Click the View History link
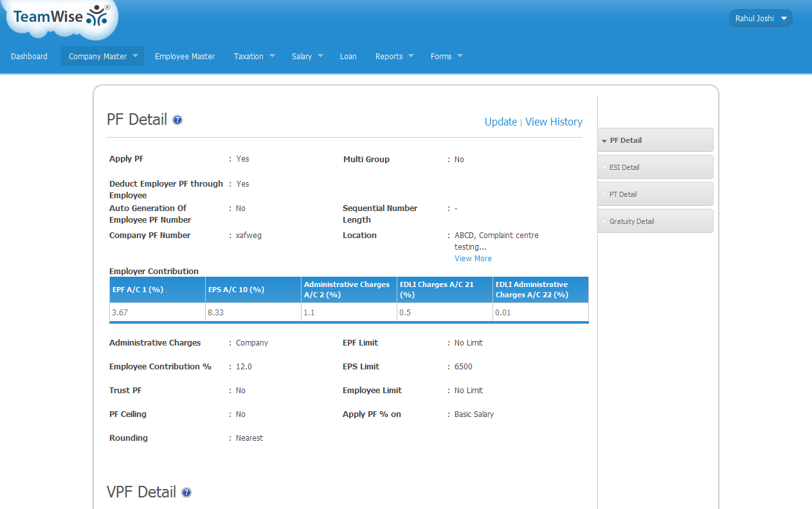The image size is (812, 509). (554, 122)
